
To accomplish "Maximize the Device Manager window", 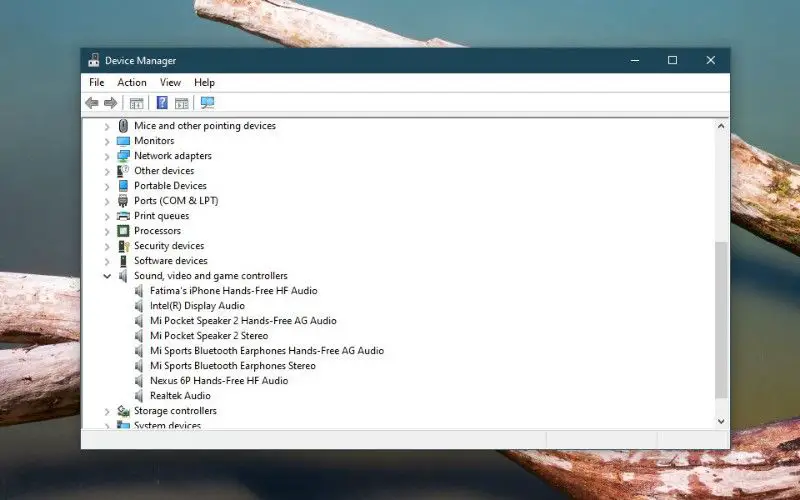I will 672,60.
